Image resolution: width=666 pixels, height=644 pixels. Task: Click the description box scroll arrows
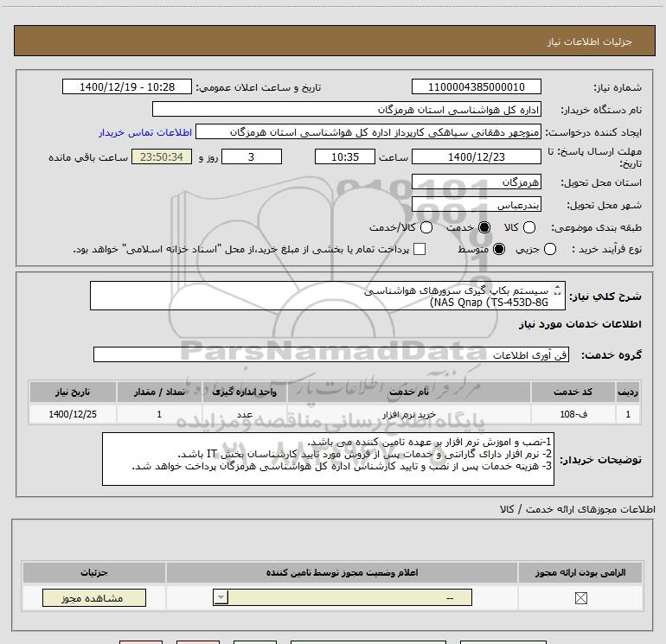point(557,290)
